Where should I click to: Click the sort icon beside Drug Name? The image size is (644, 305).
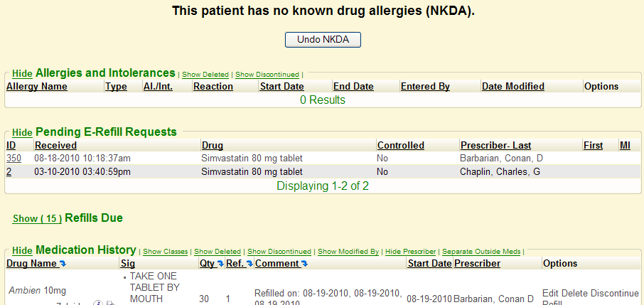point(64,264)
